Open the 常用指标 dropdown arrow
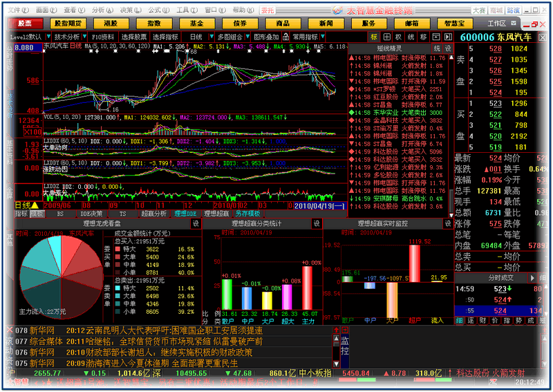The image size is (553, 392). click(x=322, y=37)
